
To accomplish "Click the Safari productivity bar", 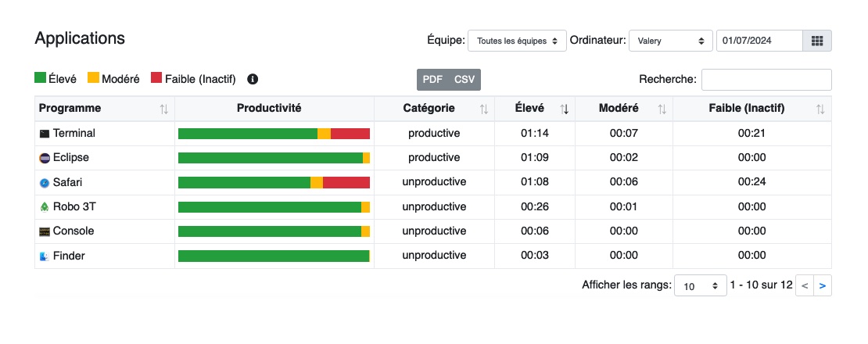I will coord(274,182).
